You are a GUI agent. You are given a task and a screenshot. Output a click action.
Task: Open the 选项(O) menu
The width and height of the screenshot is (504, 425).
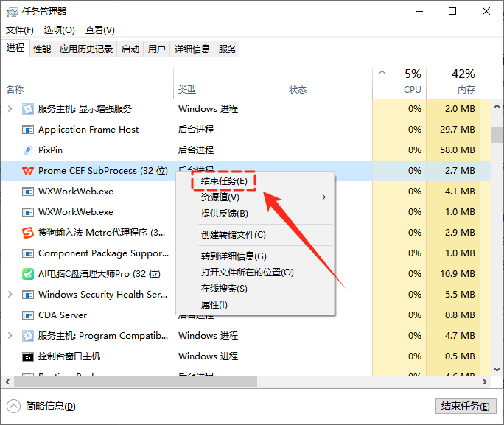(60, 30)
